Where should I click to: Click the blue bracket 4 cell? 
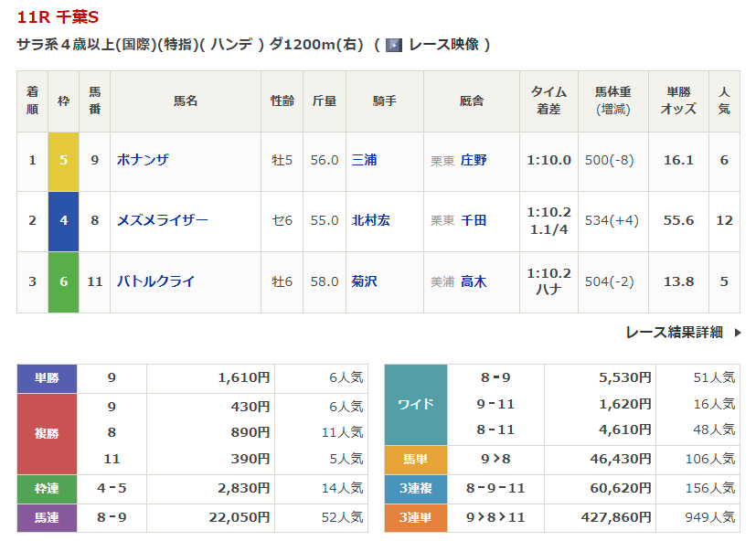(64, 220)
